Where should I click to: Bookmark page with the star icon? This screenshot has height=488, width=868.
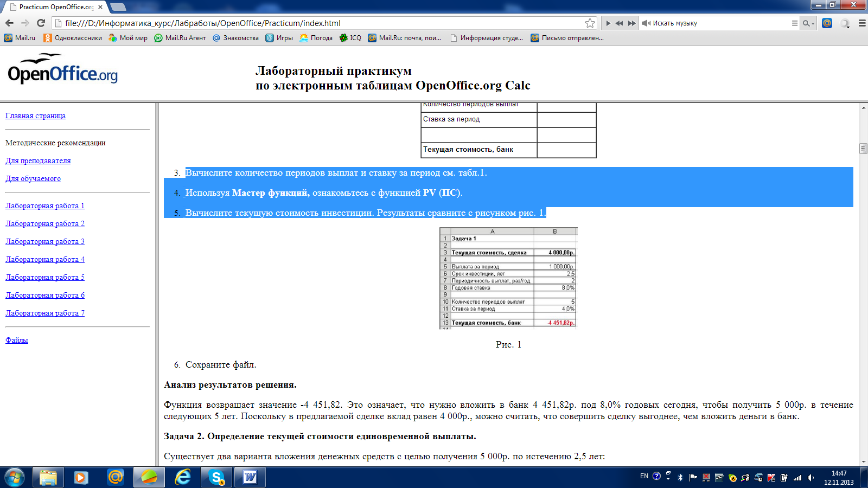pyautogui.click(x=590, y=23)
